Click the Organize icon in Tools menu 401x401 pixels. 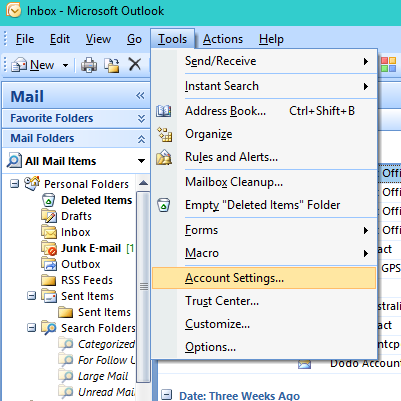coord(165,134)
